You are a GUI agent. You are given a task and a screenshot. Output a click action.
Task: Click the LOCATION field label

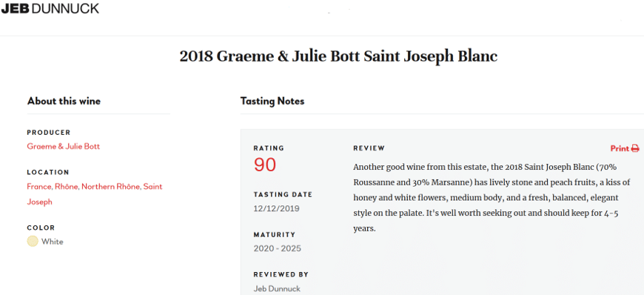[x=48, y=173]
